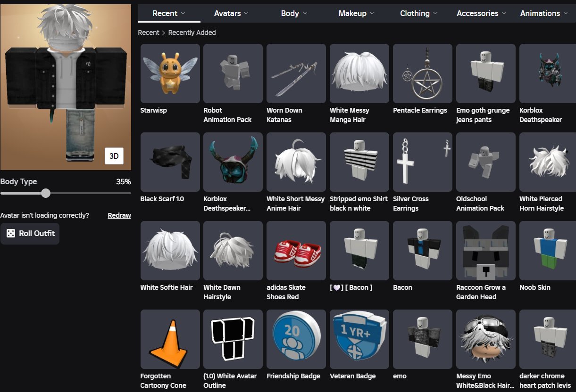Click the Recent breadcrumb link

[149, 33]
